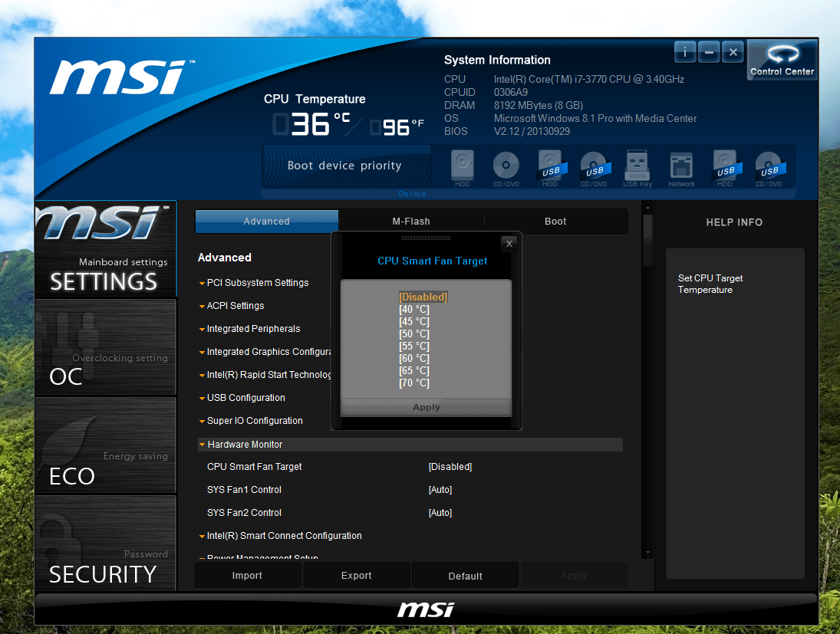840x634 pixels.
Task: Click the CPU Smart Fan Target row label
Action: [255, 467]
